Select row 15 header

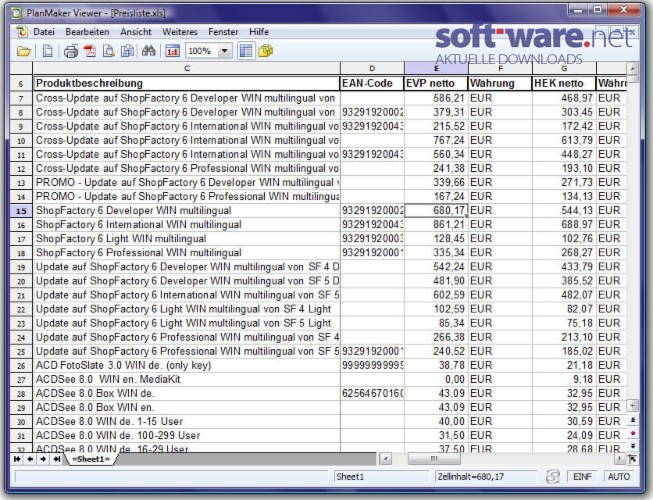[21, 211]
